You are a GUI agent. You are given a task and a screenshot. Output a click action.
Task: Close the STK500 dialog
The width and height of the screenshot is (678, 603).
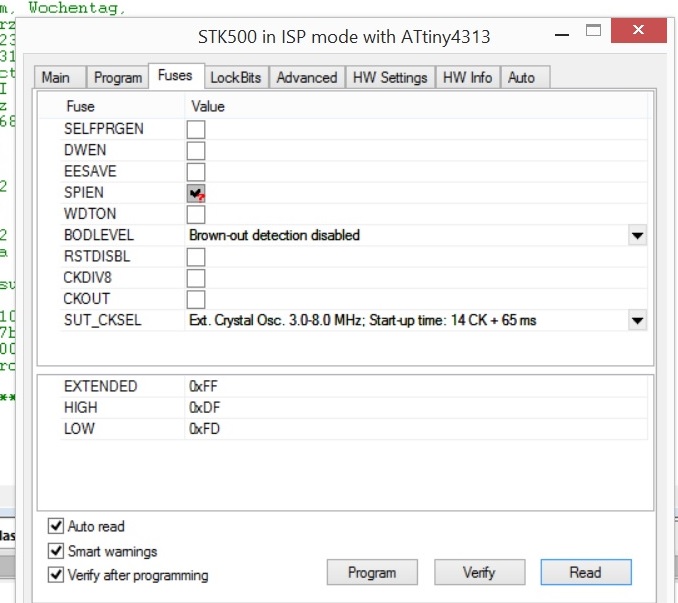click(639, 30)
